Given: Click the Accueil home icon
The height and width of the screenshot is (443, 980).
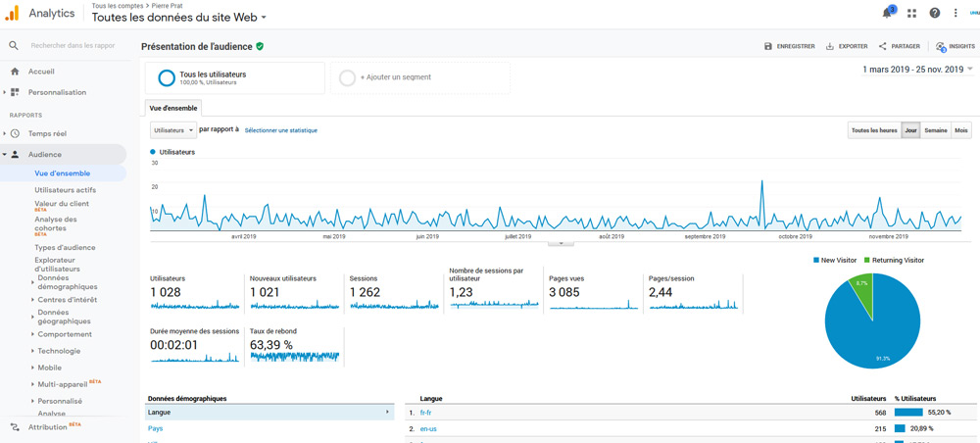Looking at the screenshot, I should [x=15, y=72].
